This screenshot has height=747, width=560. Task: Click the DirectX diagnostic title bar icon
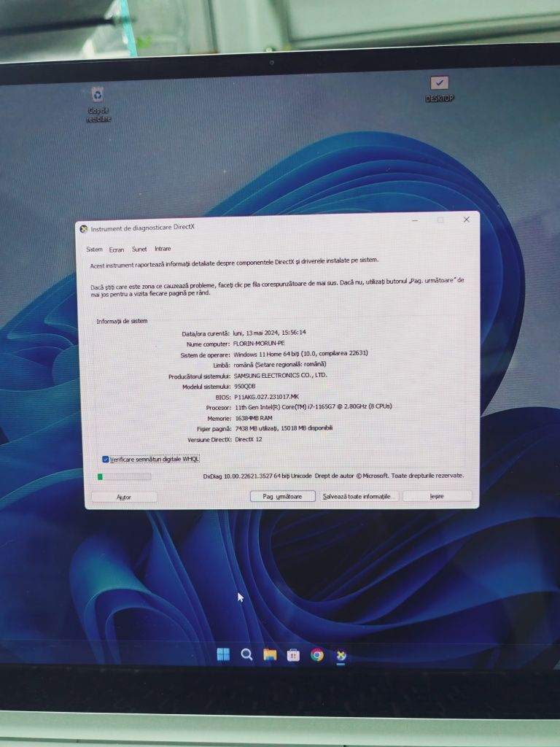coord(84,229)
